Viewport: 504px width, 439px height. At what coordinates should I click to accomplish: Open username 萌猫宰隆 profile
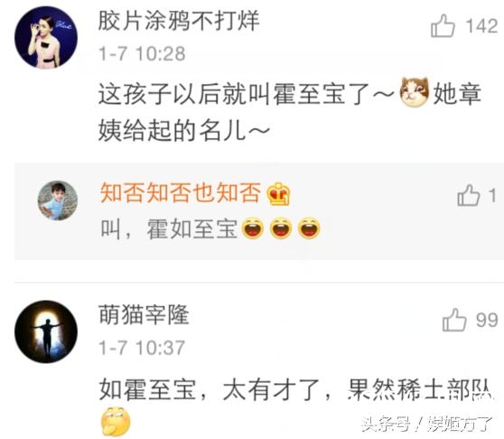tap(144, 314)
